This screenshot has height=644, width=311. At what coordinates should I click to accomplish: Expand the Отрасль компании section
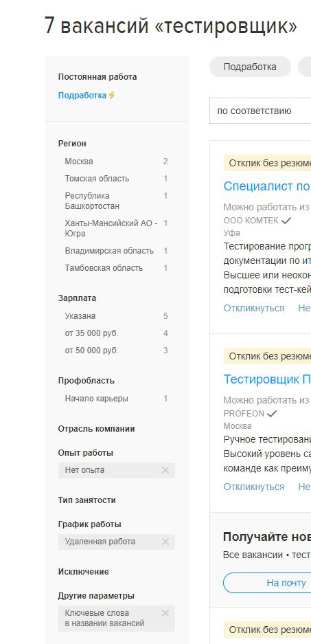click(96, 429)
